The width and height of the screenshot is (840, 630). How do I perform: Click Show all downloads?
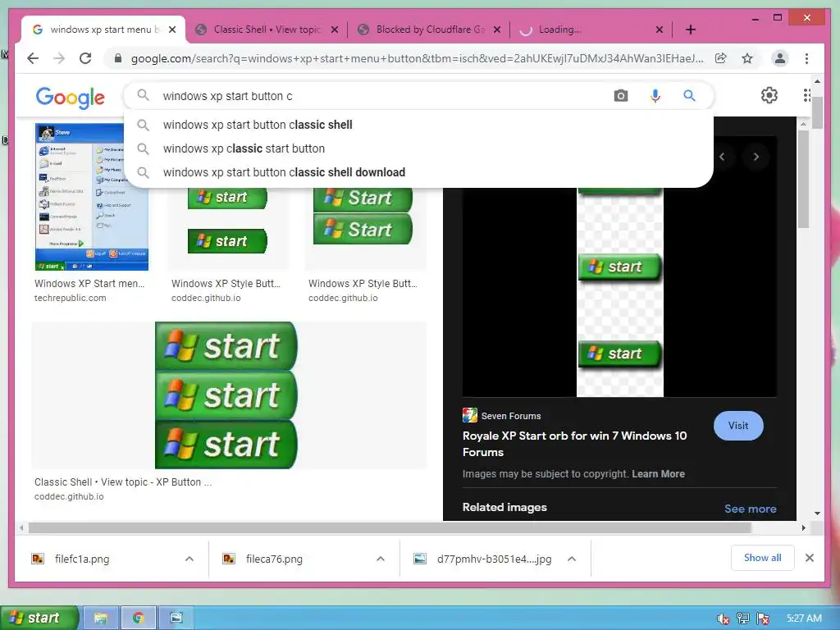(x=762, y=558)
